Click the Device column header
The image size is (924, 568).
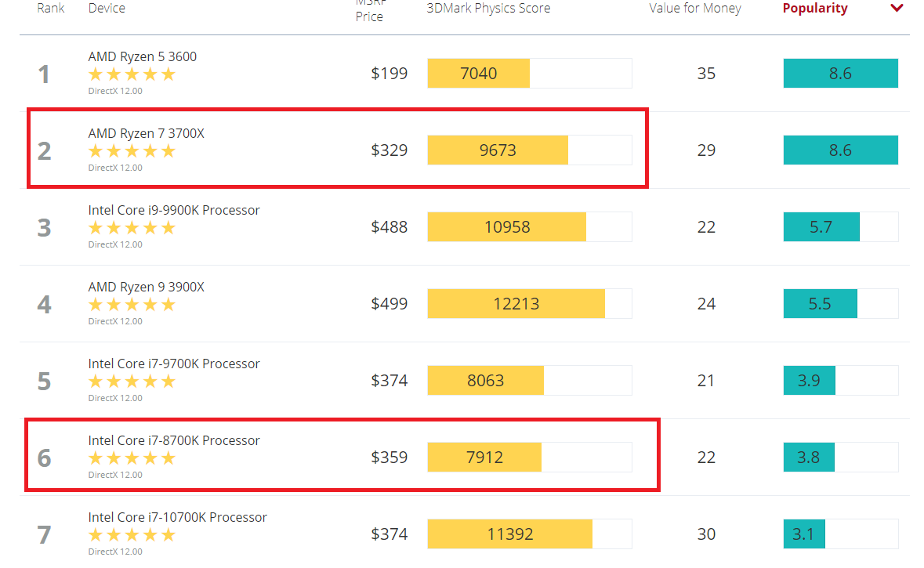[x=107, y=9]
